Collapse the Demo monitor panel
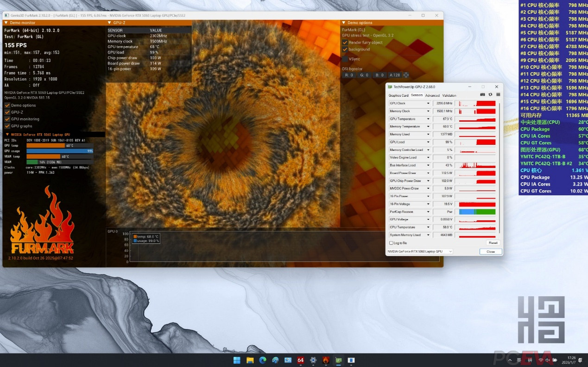This screenshot has width=588, height=367. (x=6, y=23)
